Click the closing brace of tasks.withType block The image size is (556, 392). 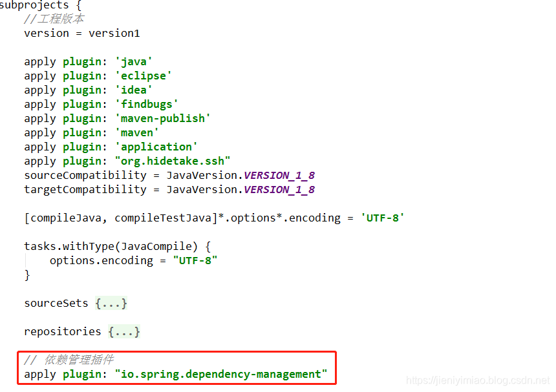(27, 275)
